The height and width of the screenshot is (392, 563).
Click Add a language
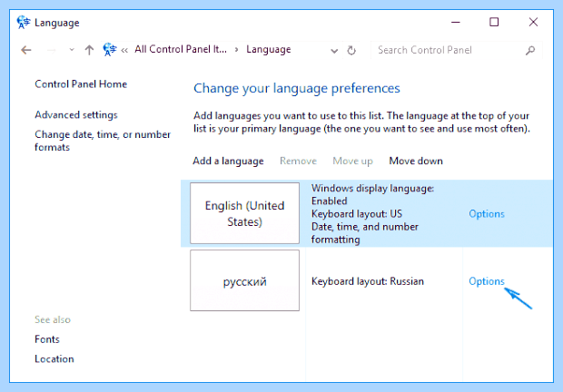(228, 161)
